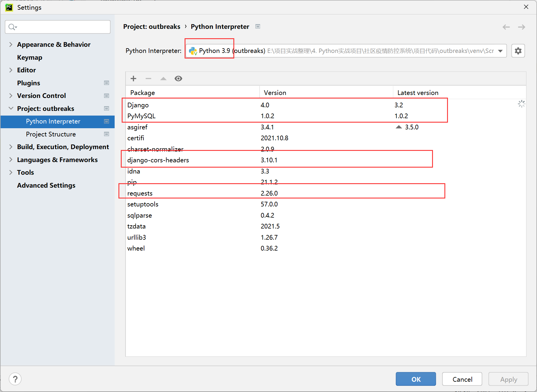537x392 pixels.
Task: Select Python Interpreter in the sidebar
Action: click(58, 121)
